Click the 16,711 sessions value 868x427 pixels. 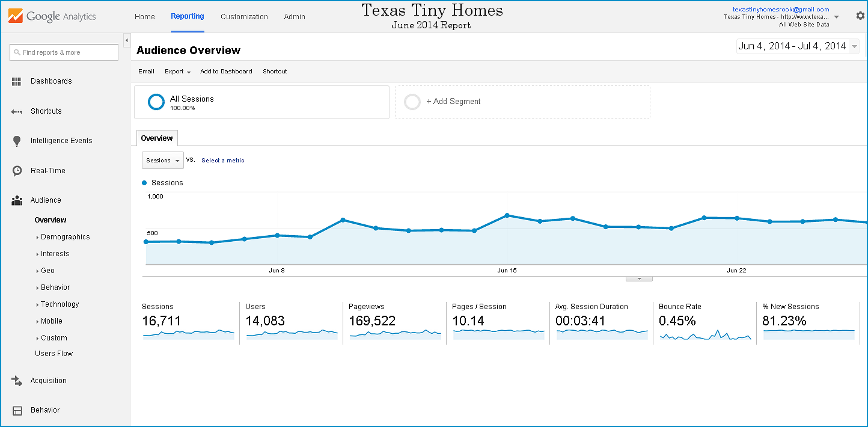pyautogui.click(x=162, y=321)
